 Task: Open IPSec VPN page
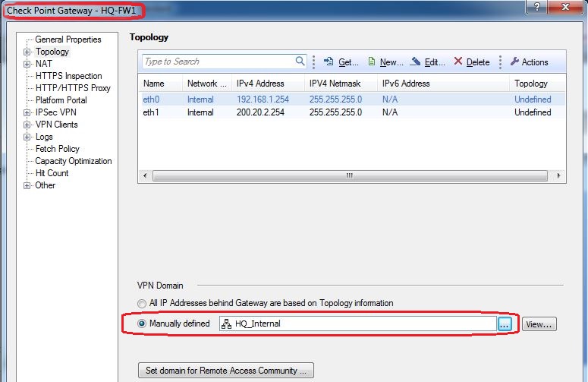pos(56,112)
